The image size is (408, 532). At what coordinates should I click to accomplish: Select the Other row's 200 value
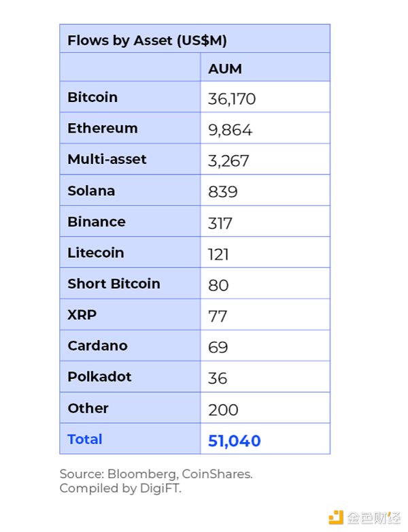[x=223, y=410]
